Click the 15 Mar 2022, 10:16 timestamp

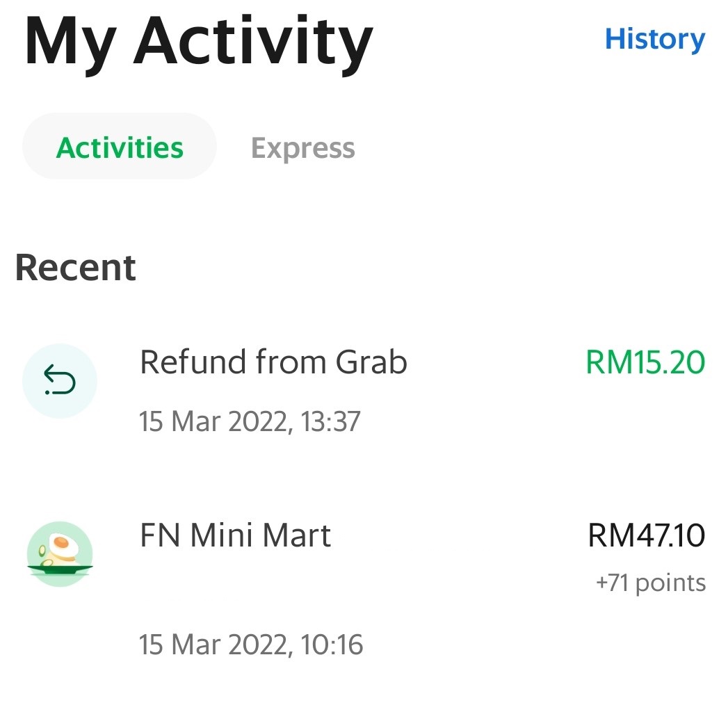point(251,645)
